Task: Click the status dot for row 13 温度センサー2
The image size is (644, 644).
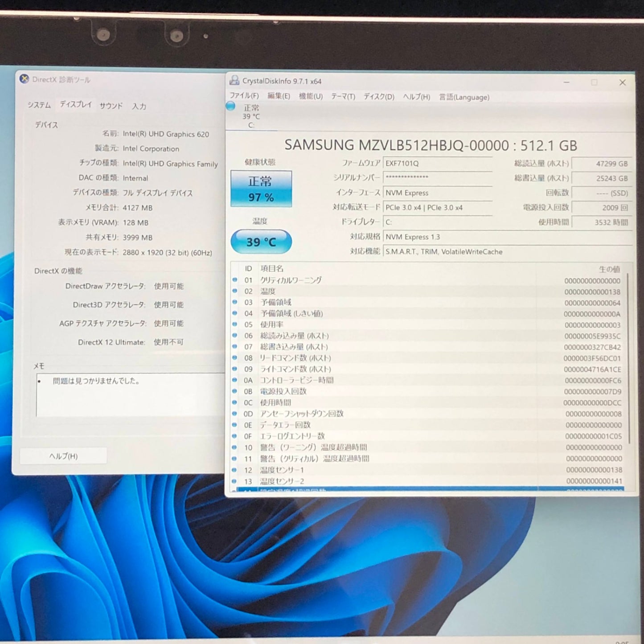Action: coord(235,481)
